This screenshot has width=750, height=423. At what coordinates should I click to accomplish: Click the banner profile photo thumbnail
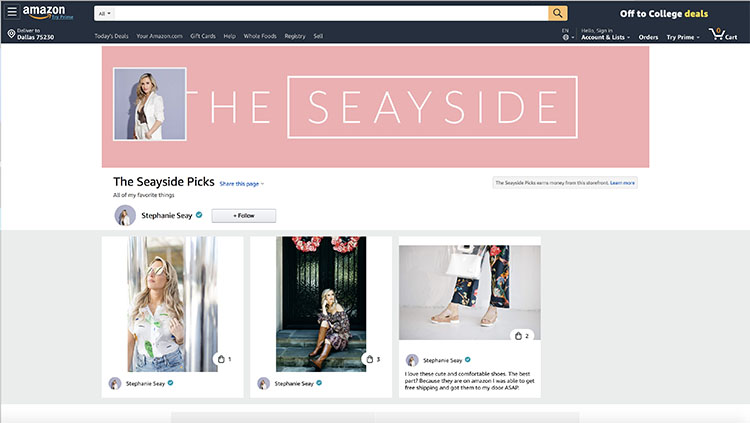[150, 104]
